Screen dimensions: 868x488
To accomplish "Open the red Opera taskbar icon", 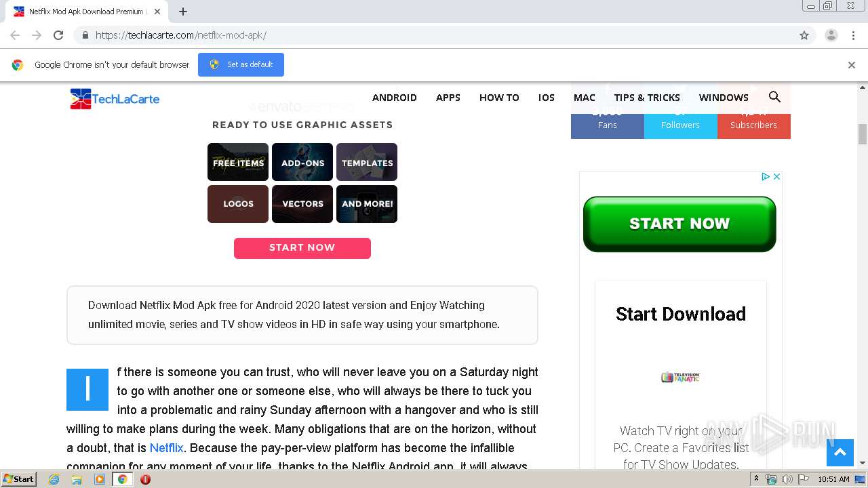I will pos(145,479).
